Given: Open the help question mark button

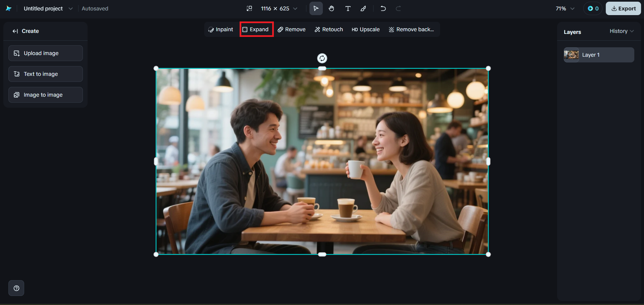Looking at the screenshot, I should [x=16, y=288].
